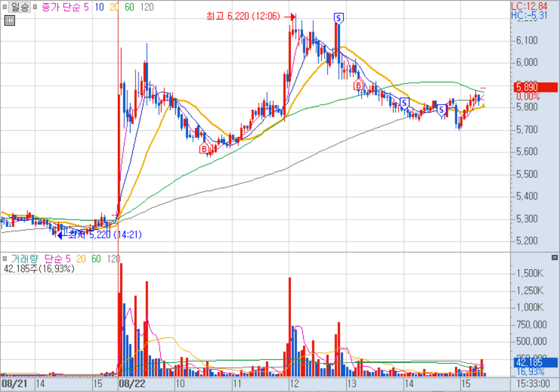
Task: Toggle the small square before 일승 label
Action: tap(5, 7)
